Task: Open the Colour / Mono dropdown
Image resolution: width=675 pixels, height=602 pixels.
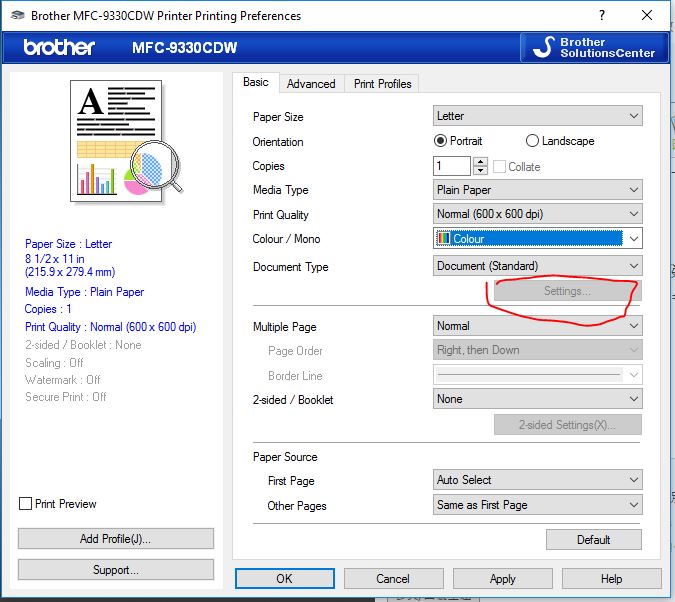Action: point(538,239)
